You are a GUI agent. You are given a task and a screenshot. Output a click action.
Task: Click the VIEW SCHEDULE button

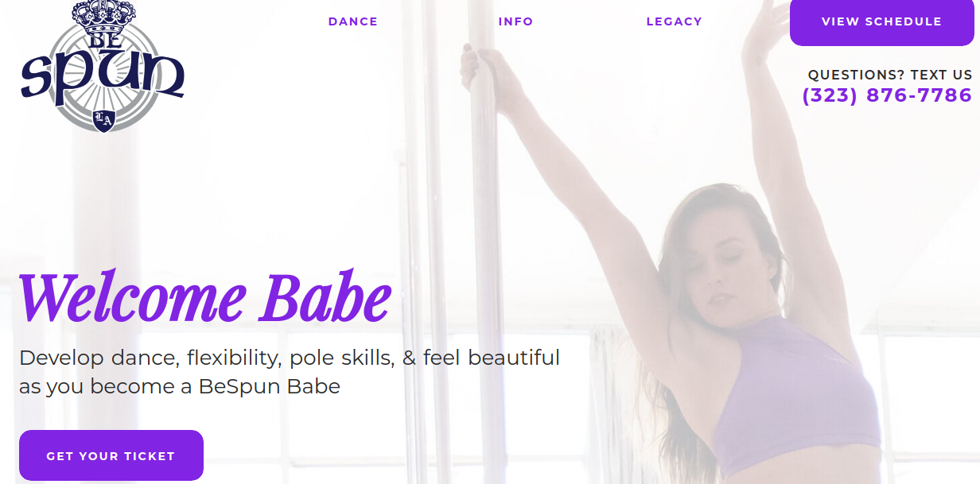(x=881, y=22)
